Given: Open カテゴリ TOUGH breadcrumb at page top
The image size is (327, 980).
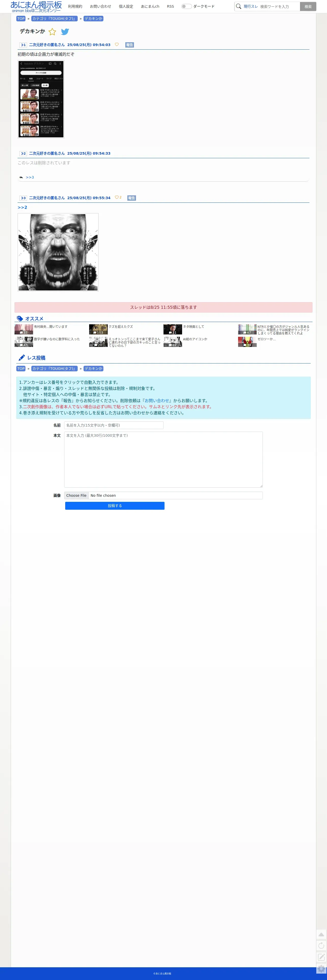Looking at the screenshot, I should point(54,19).
